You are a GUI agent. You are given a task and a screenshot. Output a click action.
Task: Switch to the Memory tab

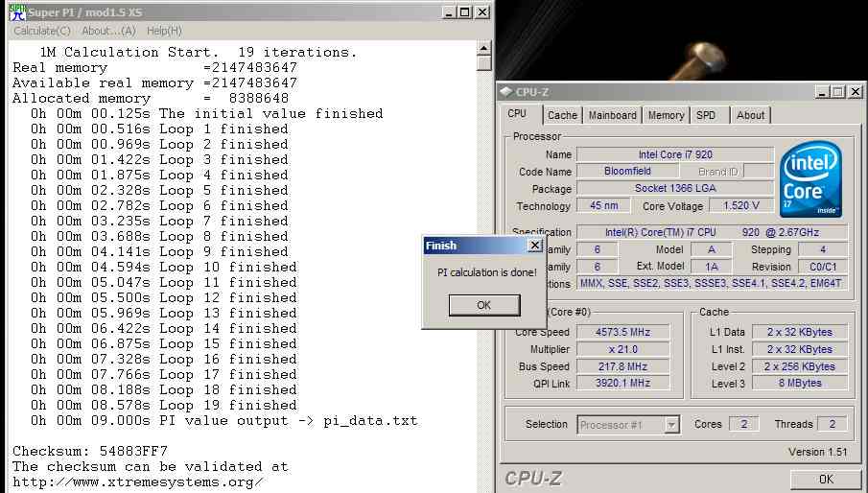[x=666, y=115]
